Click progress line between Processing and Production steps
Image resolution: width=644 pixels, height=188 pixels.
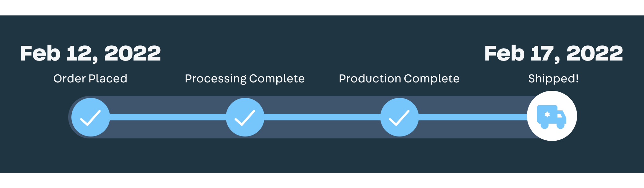pos(322,117)
